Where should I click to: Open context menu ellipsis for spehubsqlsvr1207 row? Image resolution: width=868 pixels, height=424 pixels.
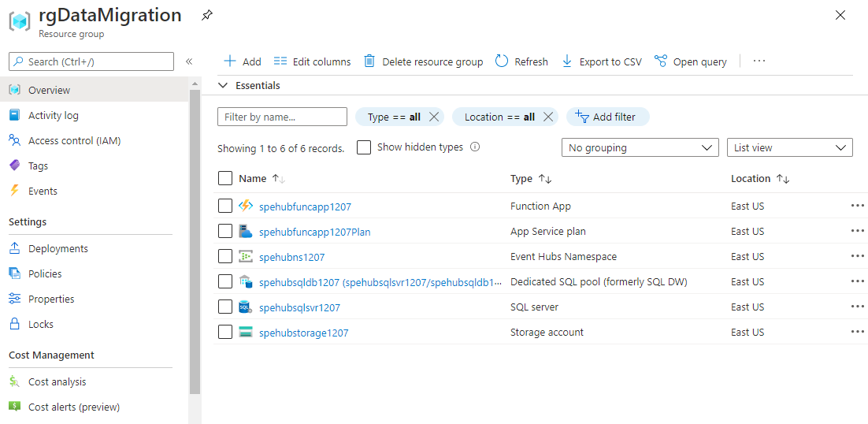(858, 307)
